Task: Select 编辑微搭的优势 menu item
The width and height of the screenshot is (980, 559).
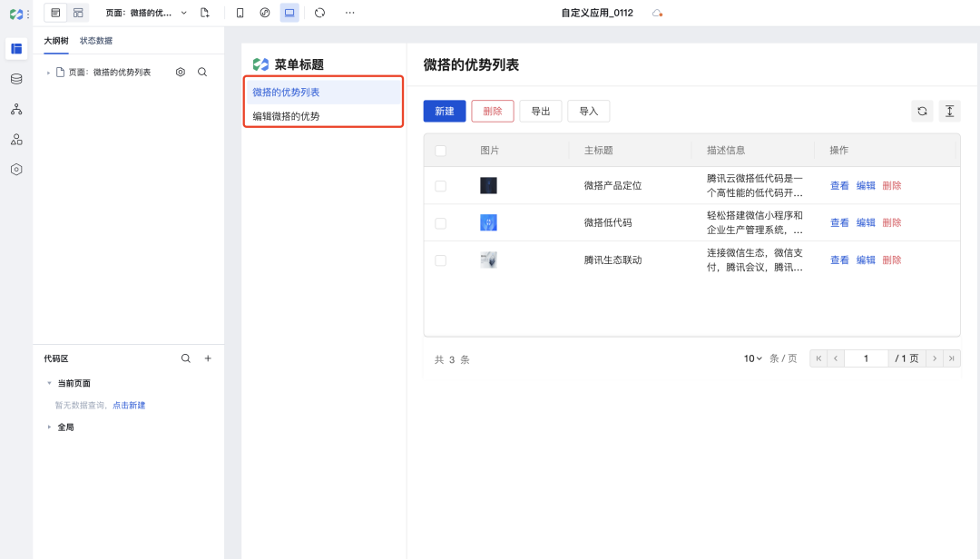Action: coord(323,115)
